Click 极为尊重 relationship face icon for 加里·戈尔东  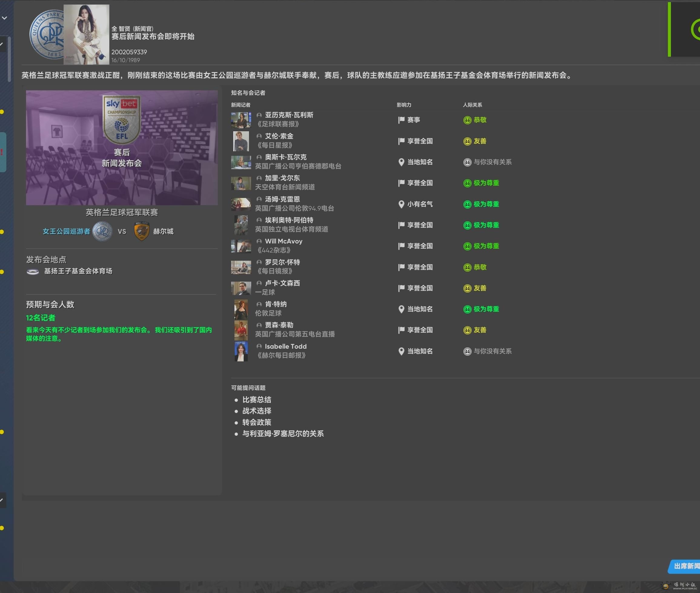point(467,183)
